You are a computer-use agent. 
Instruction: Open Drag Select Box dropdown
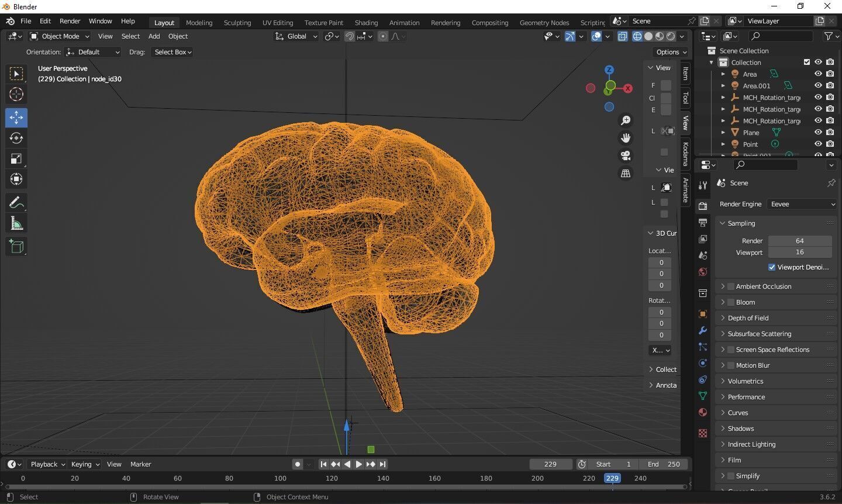(x=172, y=52)
